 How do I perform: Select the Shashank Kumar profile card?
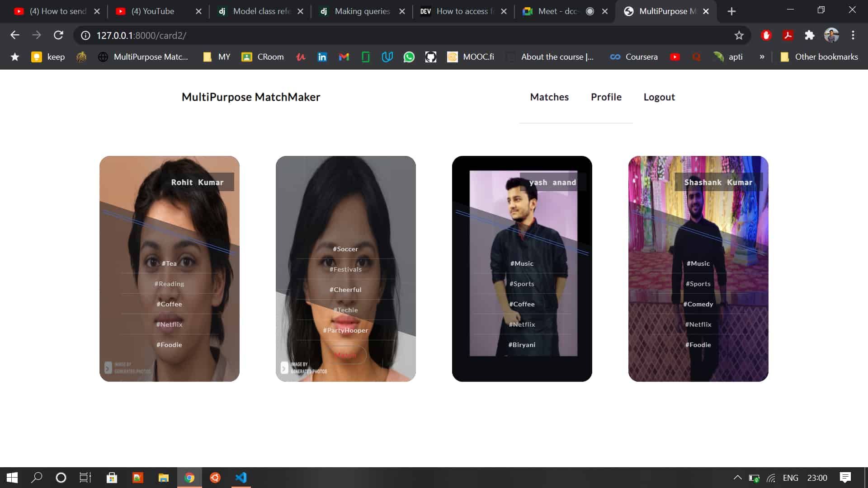tap(698, 268)
